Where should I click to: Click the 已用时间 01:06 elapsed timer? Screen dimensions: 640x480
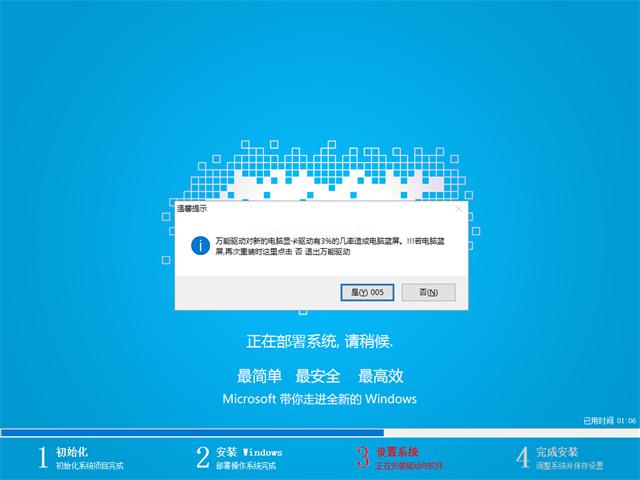click(x=609, y=420)
